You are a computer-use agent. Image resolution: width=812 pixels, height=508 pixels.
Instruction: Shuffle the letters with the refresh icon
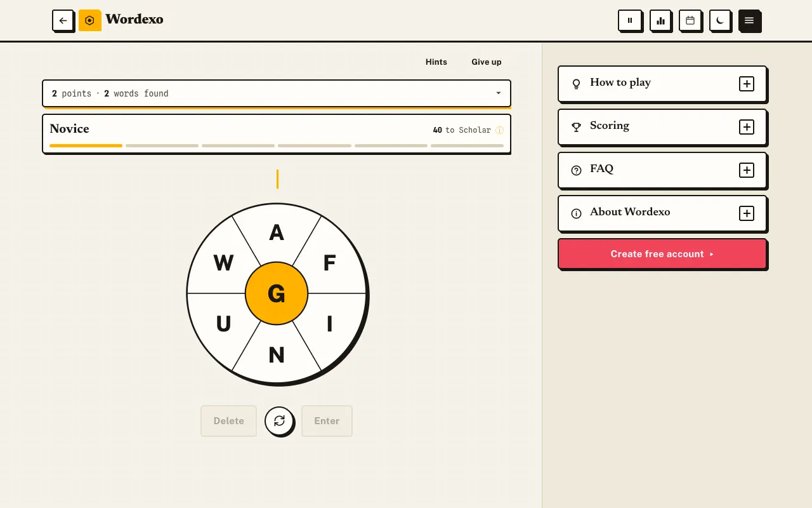(279, 420)
